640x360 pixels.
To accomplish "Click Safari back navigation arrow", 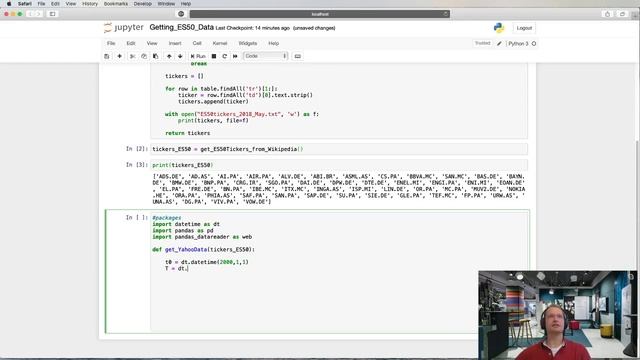I will coord(31,14).
